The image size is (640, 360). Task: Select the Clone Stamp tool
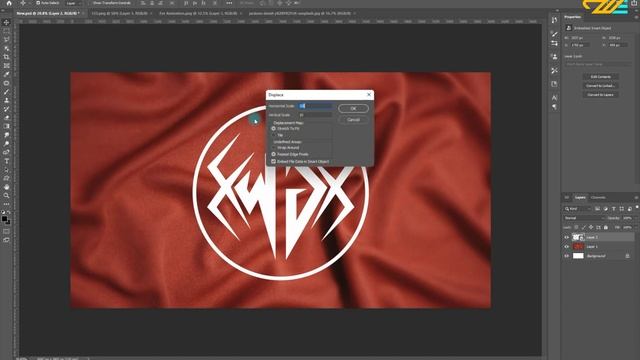click(6, 100)
